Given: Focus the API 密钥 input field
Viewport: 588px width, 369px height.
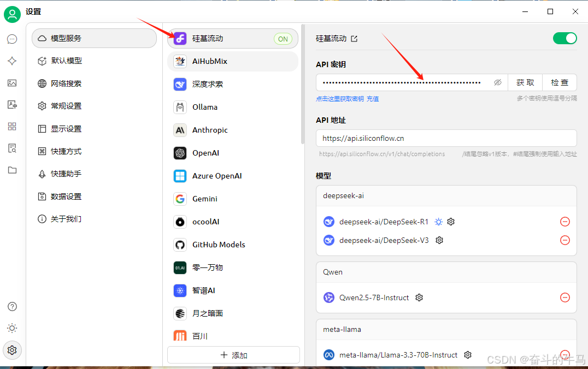Looking at the screenshot, I should coord(411,82).
